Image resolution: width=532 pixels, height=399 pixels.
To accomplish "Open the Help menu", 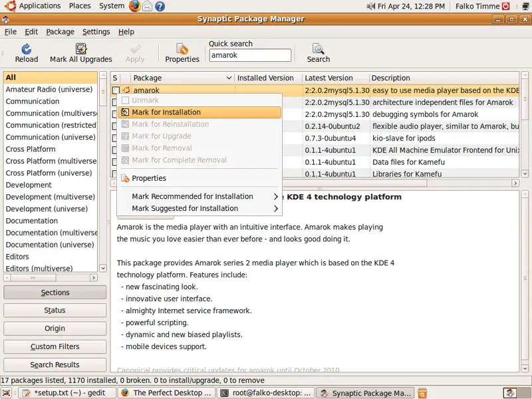I will (126, 32).
